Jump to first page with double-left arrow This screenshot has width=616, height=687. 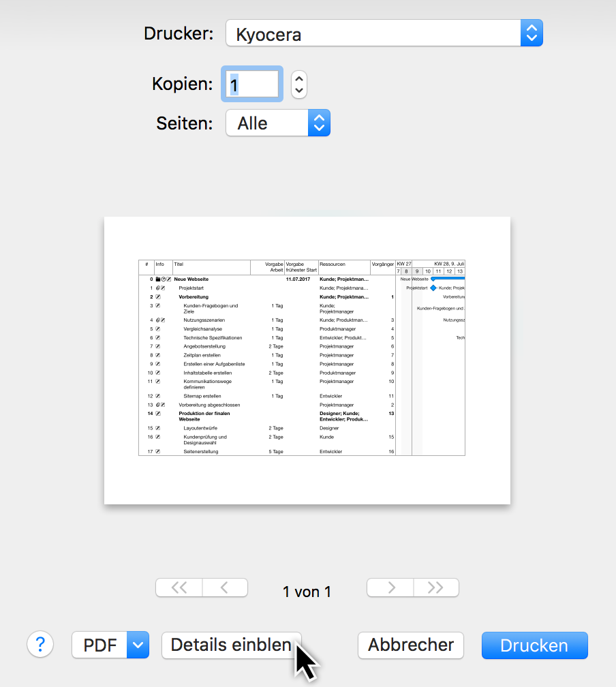pos(179,588)
